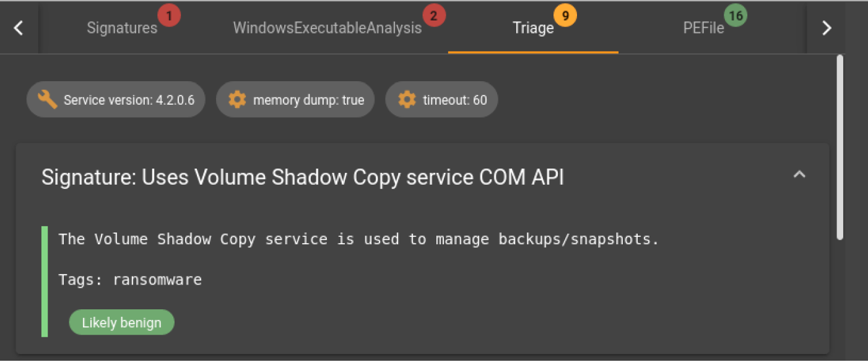Click the green 16 badge on PEFile
The width and height of the screenshot is (868, 362).
(736, 15)
